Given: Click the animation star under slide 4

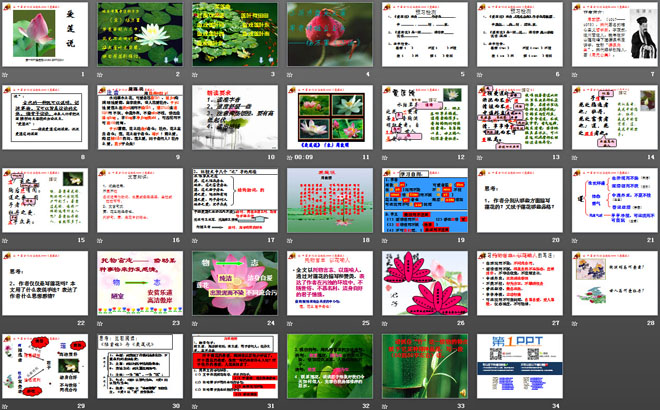Looking at the screenshot, I should 290,75.
